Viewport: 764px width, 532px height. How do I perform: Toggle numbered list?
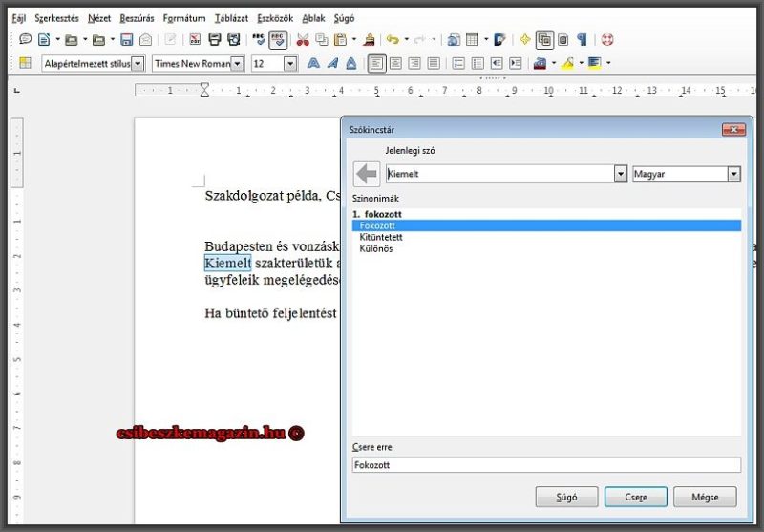[x=458, y=63]
